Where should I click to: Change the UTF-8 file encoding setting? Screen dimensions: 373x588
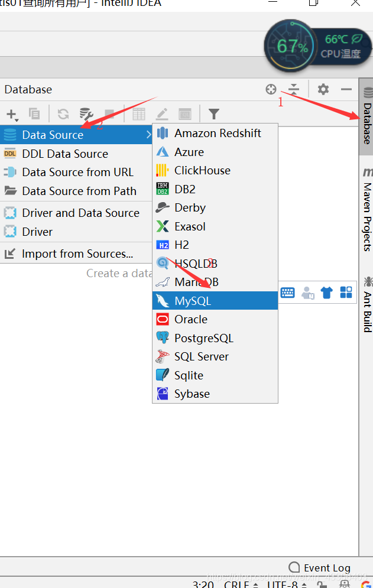tap(287, 584)
